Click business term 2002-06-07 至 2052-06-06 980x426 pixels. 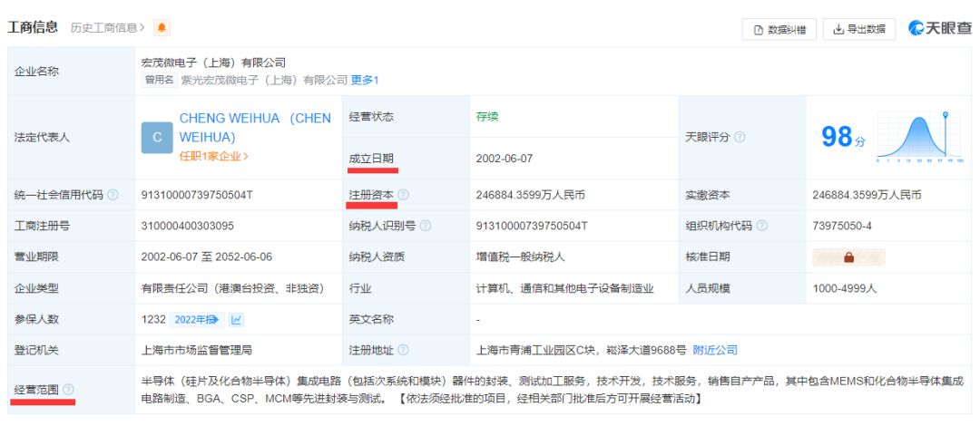pos(207,257)
